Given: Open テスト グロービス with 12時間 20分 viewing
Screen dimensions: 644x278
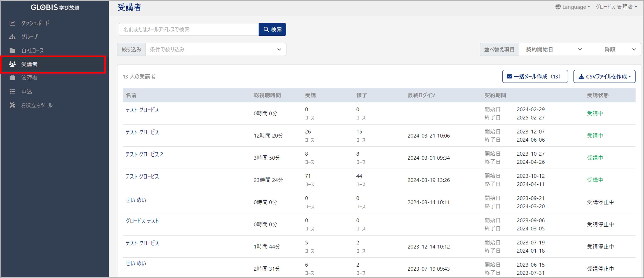Looking at the screenshot, I should click(x=142, y=132).
